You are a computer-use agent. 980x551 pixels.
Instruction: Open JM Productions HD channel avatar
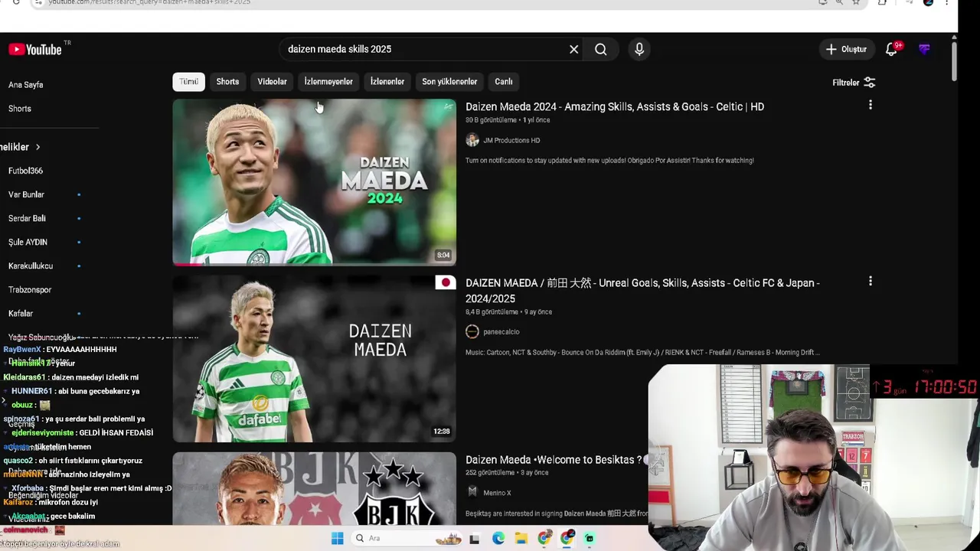tap(472, 140)
